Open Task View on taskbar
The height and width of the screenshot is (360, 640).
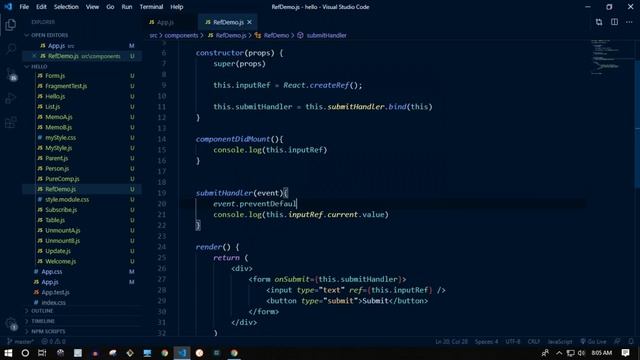click(x=42, y=353)
